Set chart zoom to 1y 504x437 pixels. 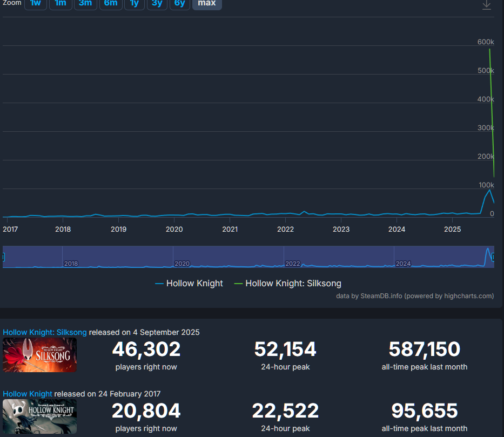135,4
